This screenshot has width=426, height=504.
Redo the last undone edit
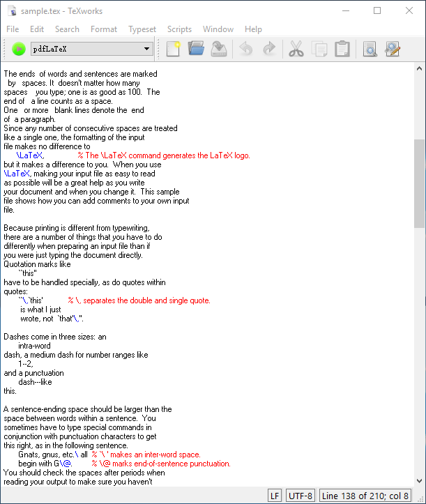coord(269,49)
